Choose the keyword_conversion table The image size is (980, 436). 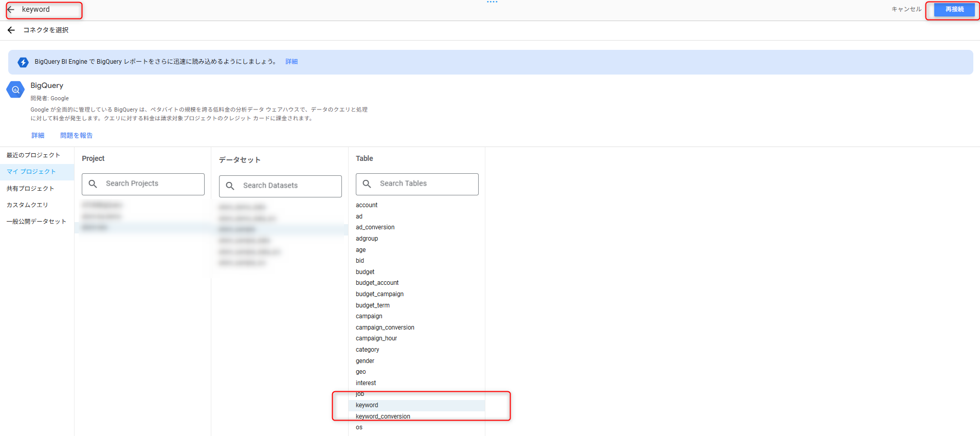(x=383, y=416)
